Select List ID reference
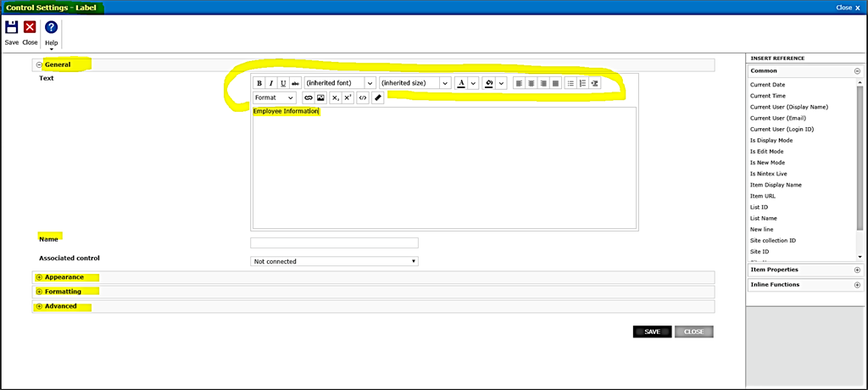This screenshot has height=390, width=868. point(759,207)
